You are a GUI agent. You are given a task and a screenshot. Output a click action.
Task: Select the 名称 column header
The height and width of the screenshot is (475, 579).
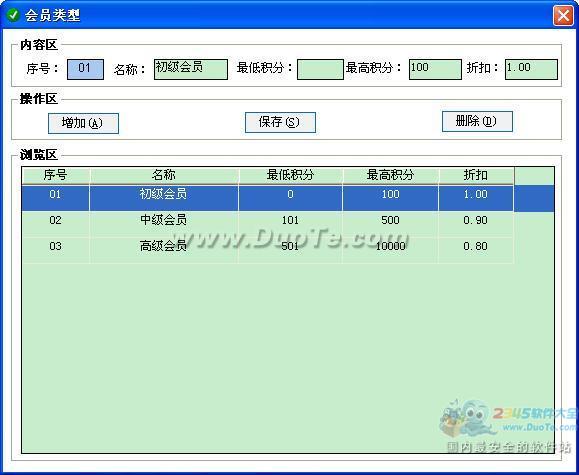164,175
